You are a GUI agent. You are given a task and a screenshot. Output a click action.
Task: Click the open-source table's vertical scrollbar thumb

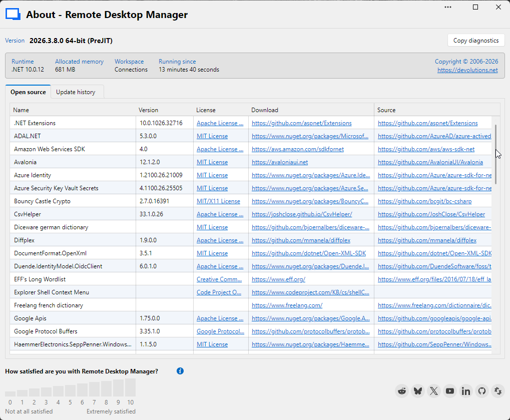point(495,154)
